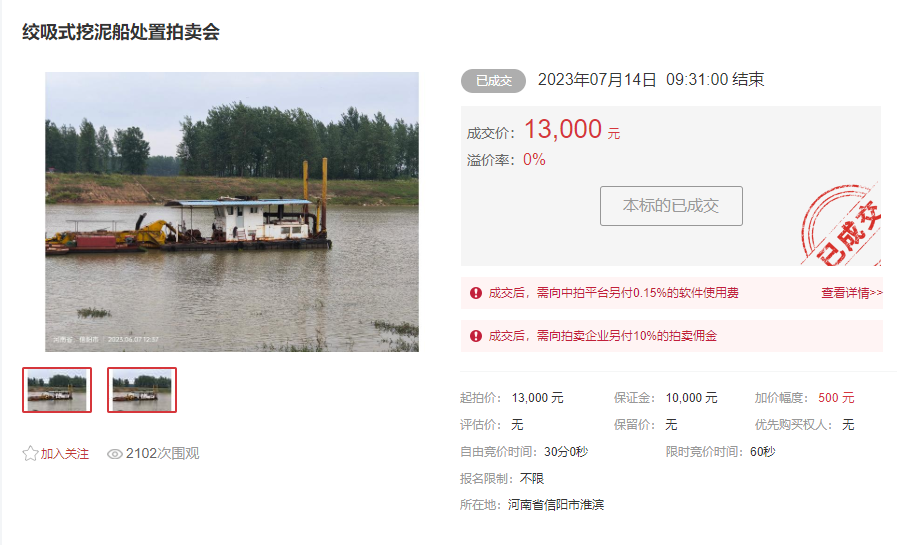The height and width of the screenshot is (545, 897).
Task: Open 查看详情>> link for fee details
Action: pyautogui.click(x=852, y=293)
